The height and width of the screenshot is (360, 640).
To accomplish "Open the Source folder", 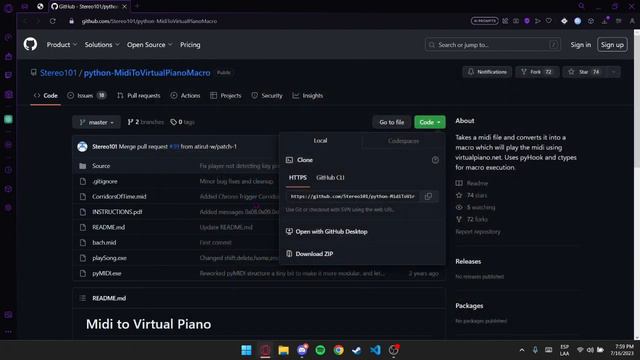I will (101, 166).
